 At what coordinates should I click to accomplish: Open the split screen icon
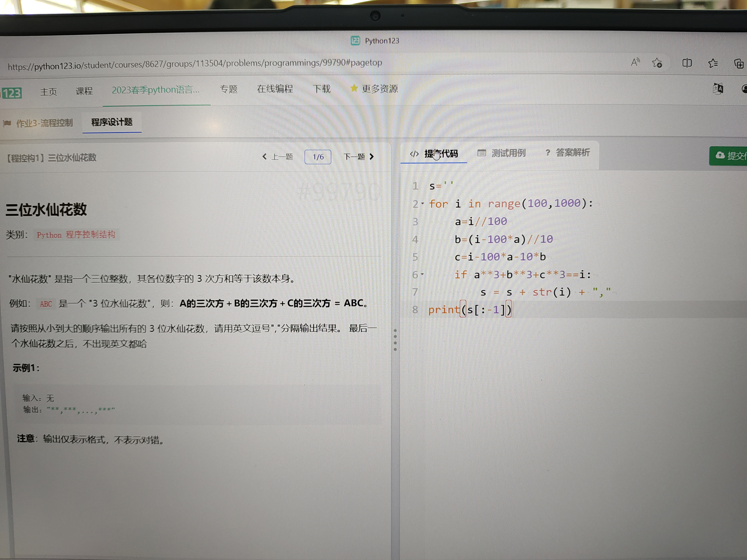click(687, 63)
